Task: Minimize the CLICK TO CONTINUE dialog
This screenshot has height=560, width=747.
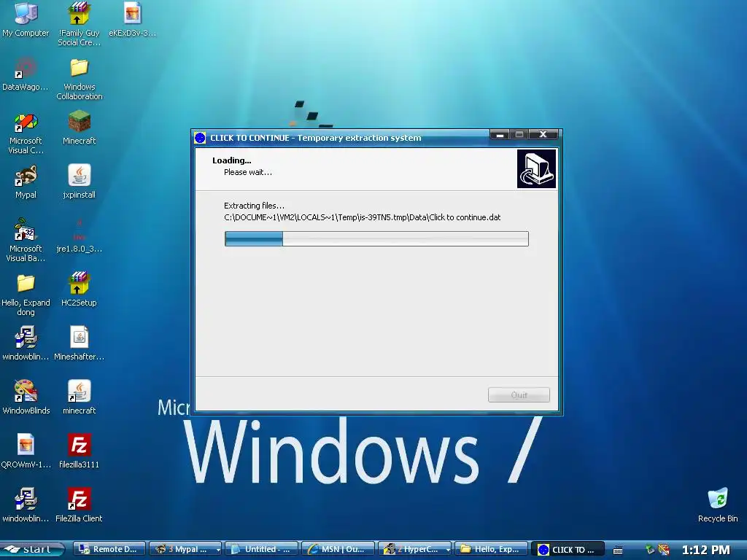Action: [x=499, y=135]
